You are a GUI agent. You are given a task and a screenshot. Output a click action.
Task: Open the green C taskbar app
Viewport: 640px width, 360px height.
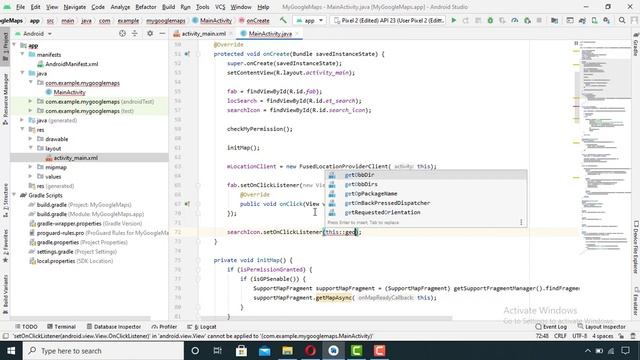(x=356, y=351)
